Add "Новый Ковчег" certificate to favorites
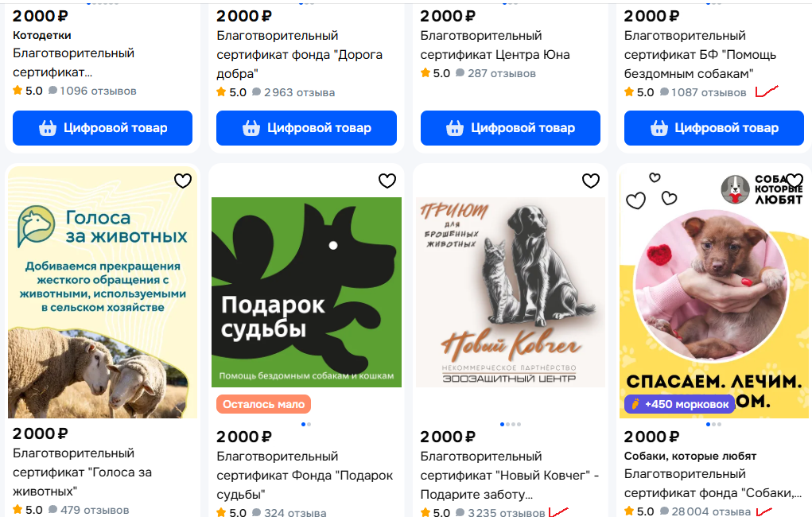This screenshot has width=812, height=517. click(x=591, y=181)
